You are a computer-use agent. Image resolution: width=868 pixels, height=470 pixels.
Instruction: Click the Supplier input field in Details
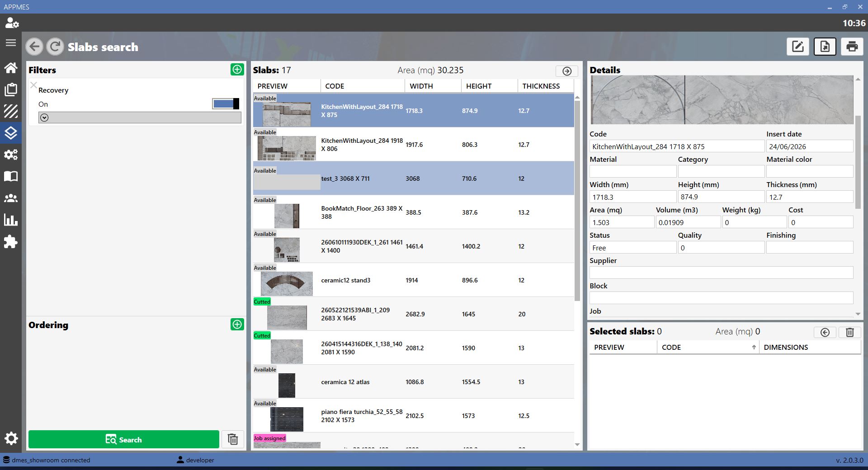click(x=721, y=273)
